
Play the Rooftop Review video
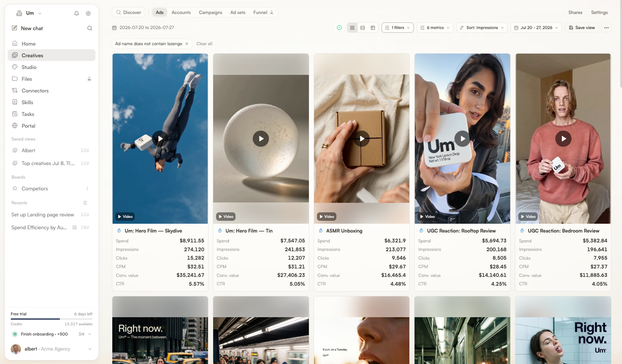462,139
